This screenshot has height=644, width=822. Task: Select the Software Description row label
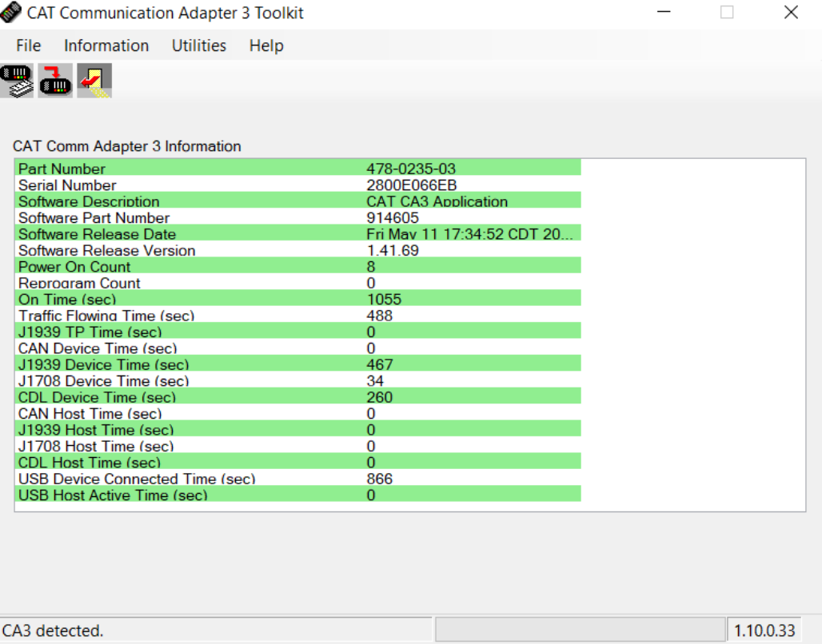(x=89, y=201)
